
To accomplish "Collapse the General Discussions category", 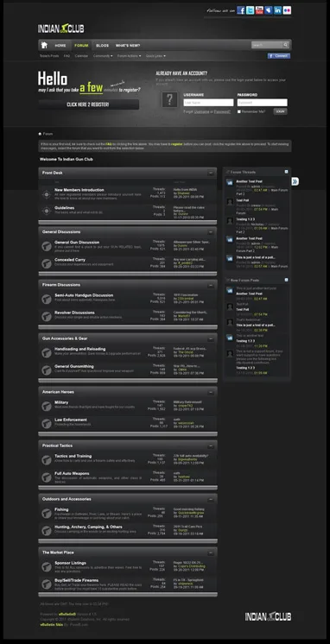I will tap(211, 232).
